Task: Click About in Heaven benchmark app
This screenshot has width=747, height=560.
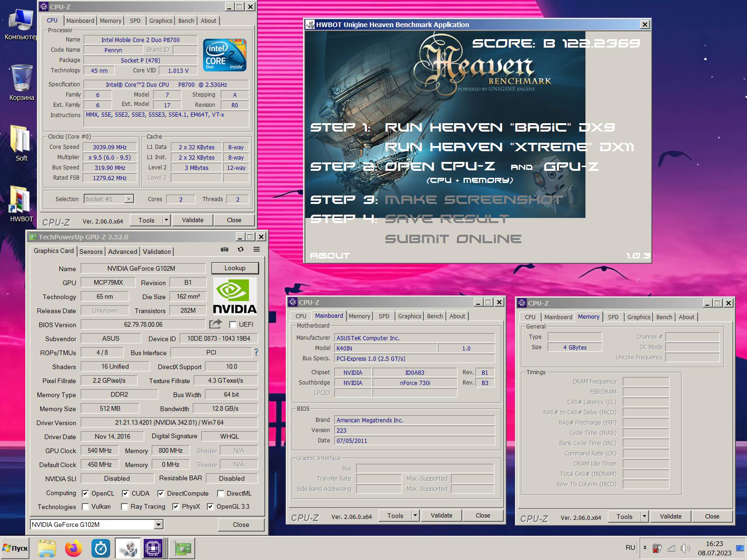Action: (x=330, y=255)
